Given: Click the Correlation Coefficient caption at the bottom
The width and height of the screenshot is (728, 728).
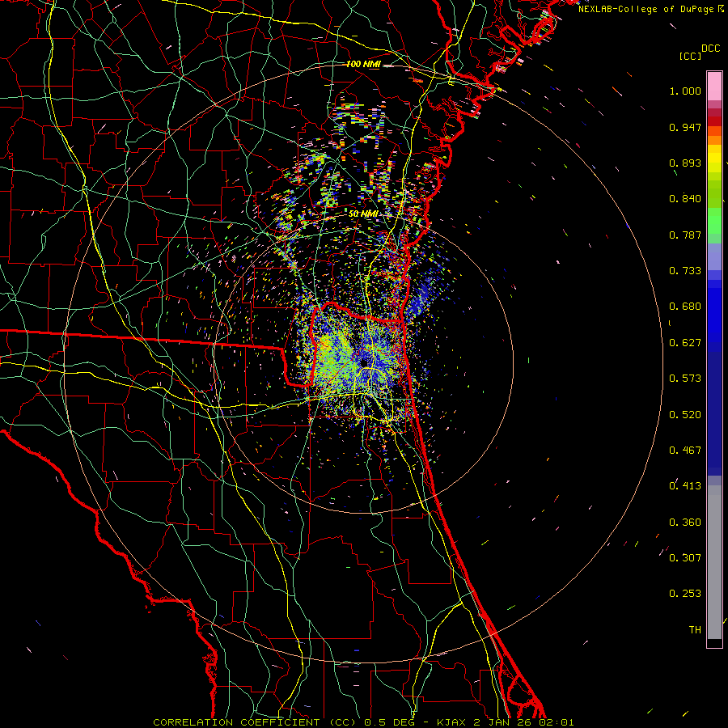Looking at the screenshot, I should tap(363, 722).
